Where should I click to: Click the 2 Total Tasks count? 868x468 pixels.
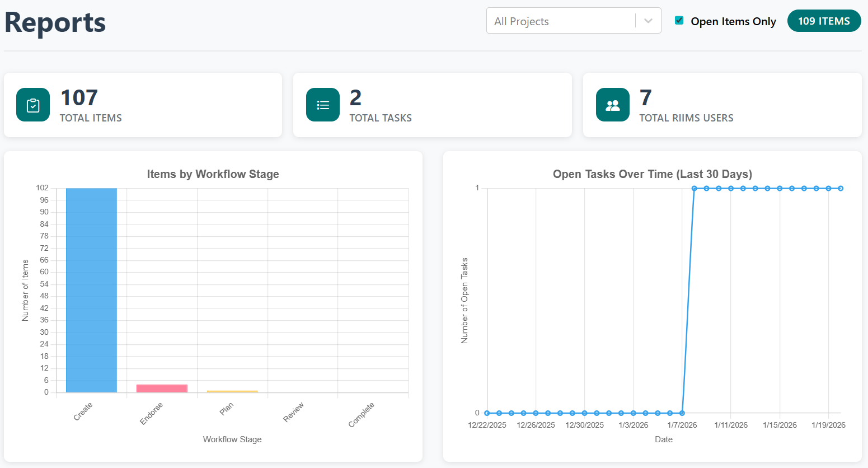pos(355,97)
